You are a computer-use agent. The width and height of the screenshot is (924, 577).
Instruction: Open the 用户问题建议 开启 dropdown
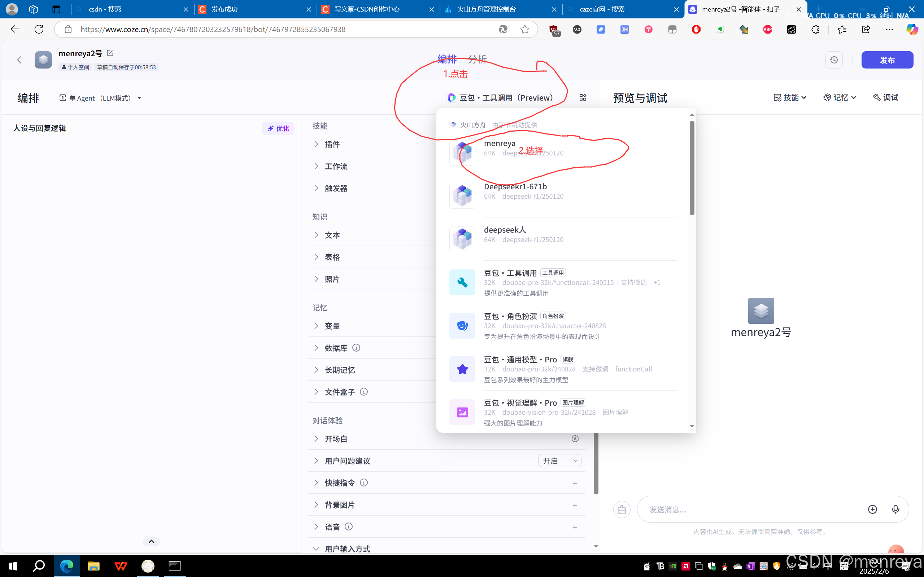pyautogui.click(x=559, y=461)
